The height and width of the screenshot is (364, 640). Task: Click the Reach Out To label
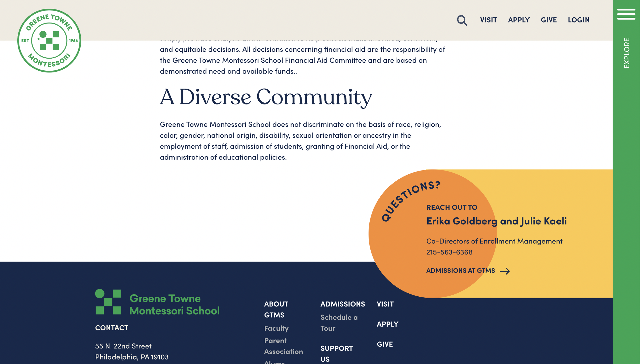click(x=452, y=207)
